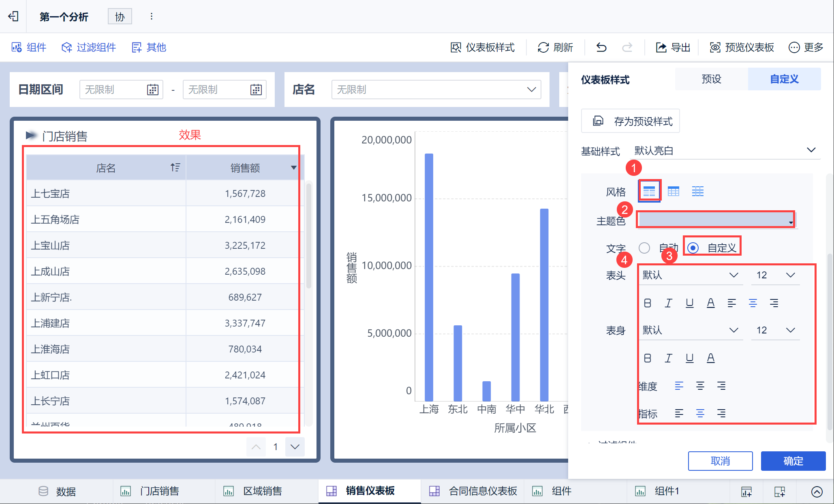Click the 确定 button

coord(793,461)
